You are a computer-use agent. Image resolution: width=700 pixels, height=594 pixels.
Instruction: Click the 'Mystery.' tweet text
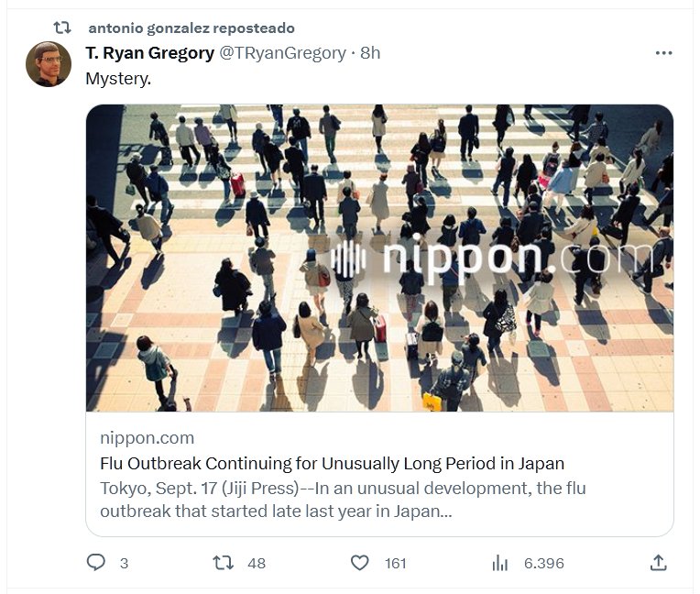118,79
